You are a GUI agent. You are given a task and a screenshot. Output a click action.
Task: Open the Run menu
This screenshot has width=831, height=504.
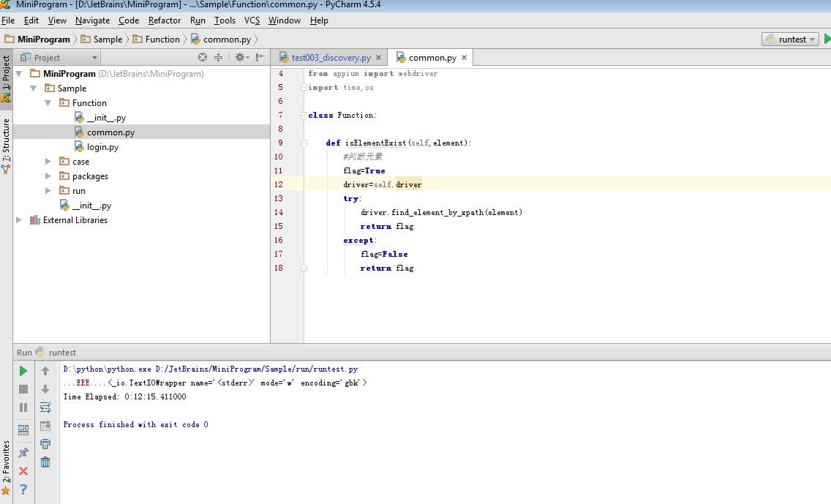coord(198,20)
